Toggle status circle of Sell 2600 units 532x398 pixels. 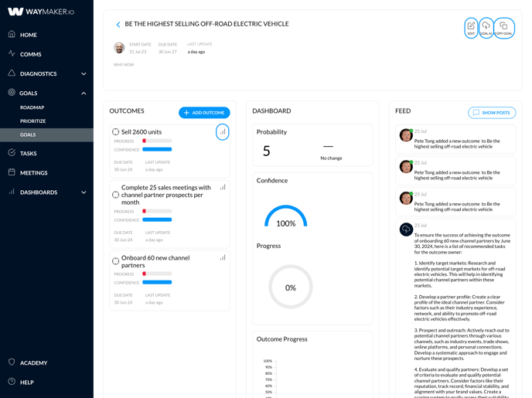coord(116,132)
